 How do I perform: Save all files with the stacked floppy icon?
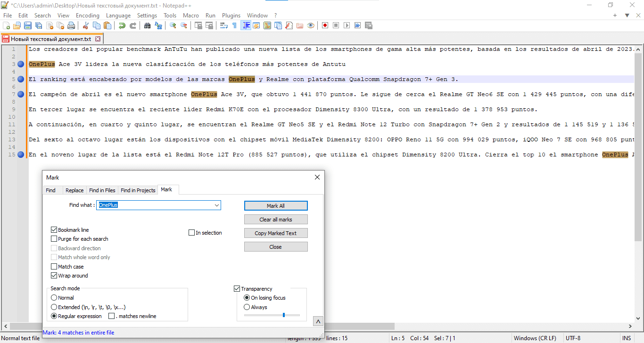click(x=38, y=25)
